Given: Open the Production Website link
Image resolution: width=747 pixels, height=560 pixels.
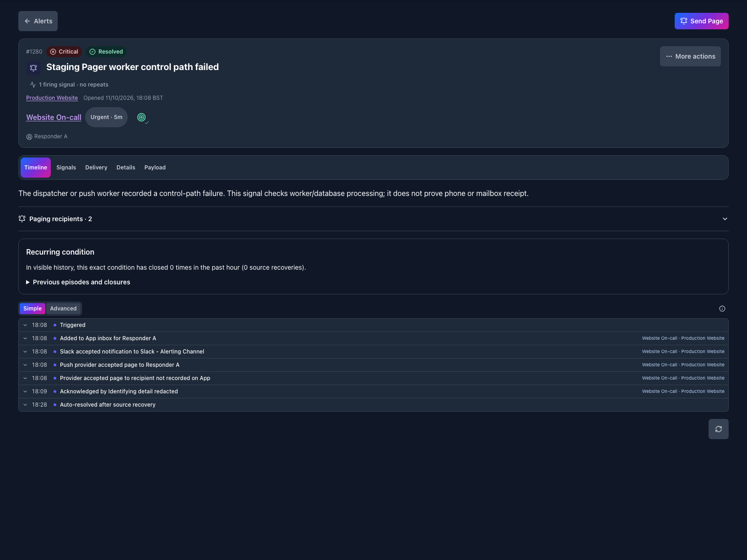Looking at the screenshot, I should [x=52, y=98].
